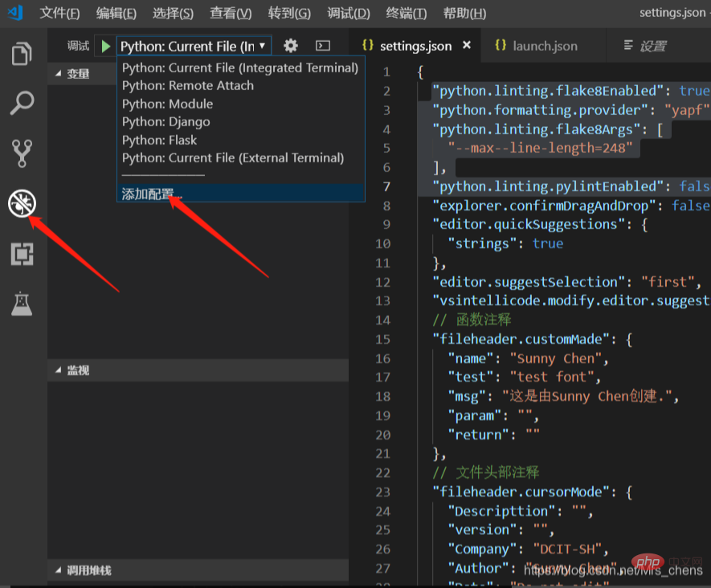This screenshot has width=711, height=588.
Task: Open the debug configuration dropdown
Action: 194,47
